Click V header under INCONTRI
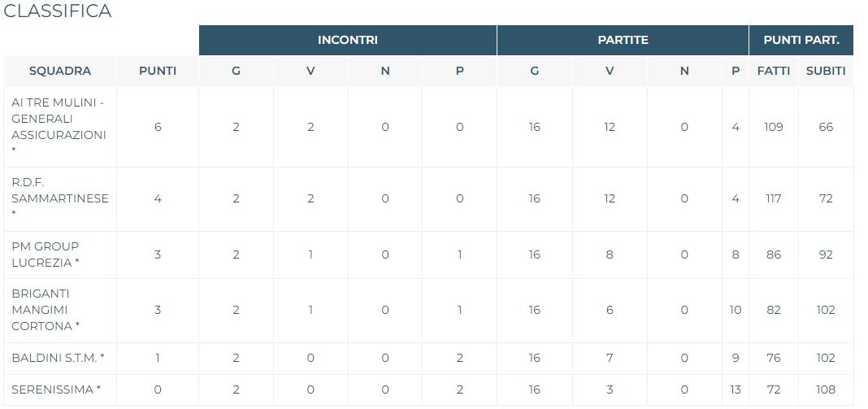Image resolution: width=868 pixels, height=409 pixels. 310,71
